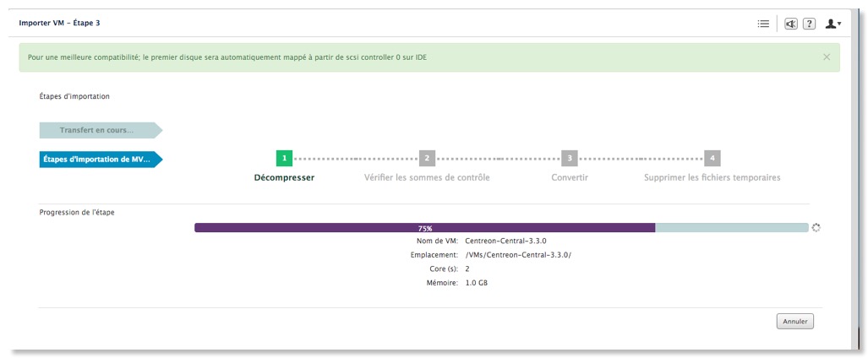Image resolution: width=868 pixels, height=358 pixels.
Task: Click step 1 green square marker
Action: (284, 158)
